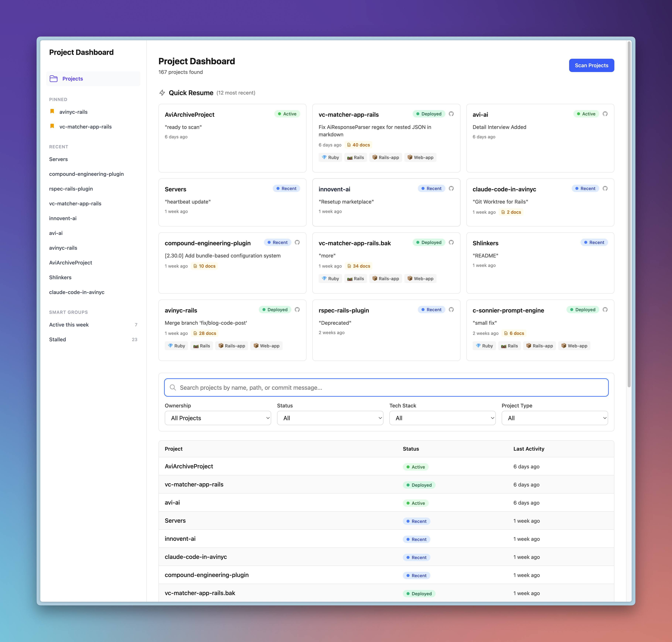Open the 40 docs badge on vc-matcher-app-rails

[x=358, y=145]
